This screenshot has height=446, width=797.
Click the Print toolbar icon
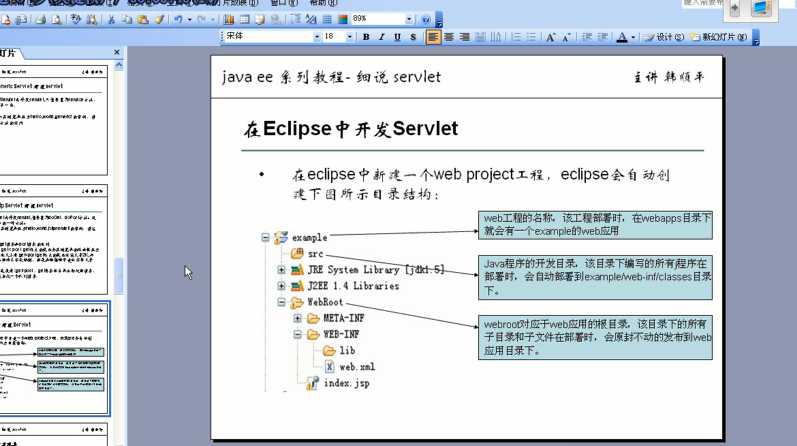pyautogui.click(x=41, y=20)
